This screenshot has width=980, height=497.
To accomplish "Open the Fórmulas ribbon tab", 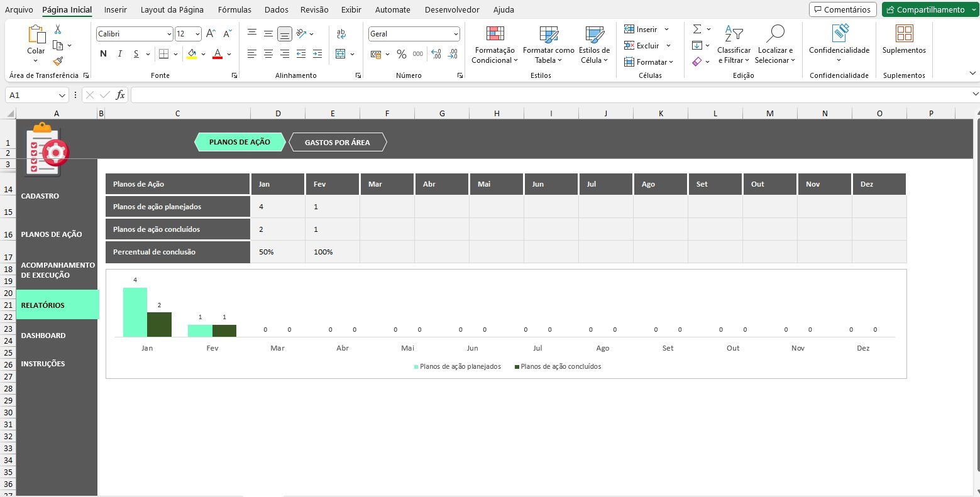I will (234, 9).
